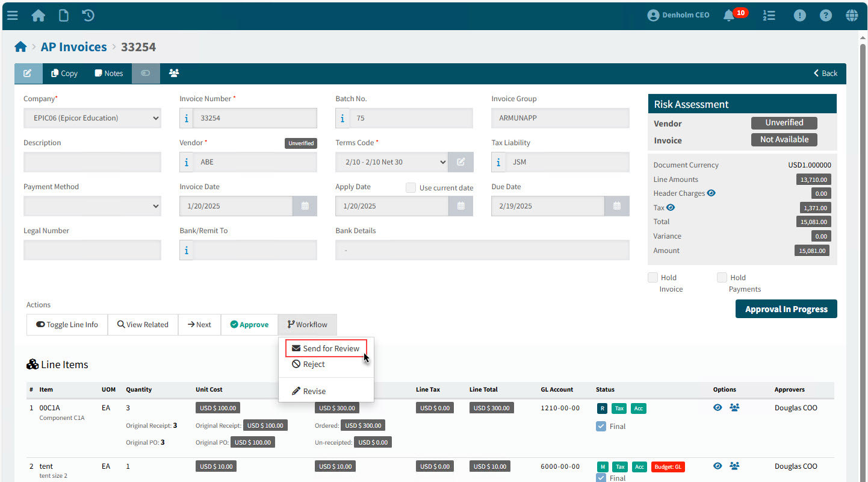The height and width of the screenshot is (482, 868).
Task: Open the Invoice Date calendar picker
Action: coord(305,206)
